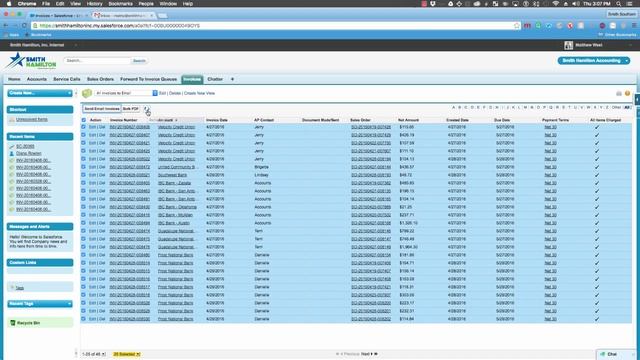Click the secure lock icon in the address bar
640x360 pixels.
pos(36,25)
